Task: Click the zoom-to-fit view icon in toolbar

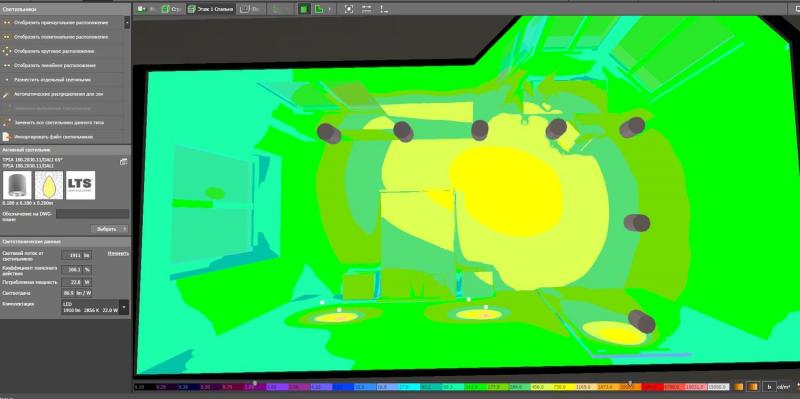Action: [x=348, y=9]
